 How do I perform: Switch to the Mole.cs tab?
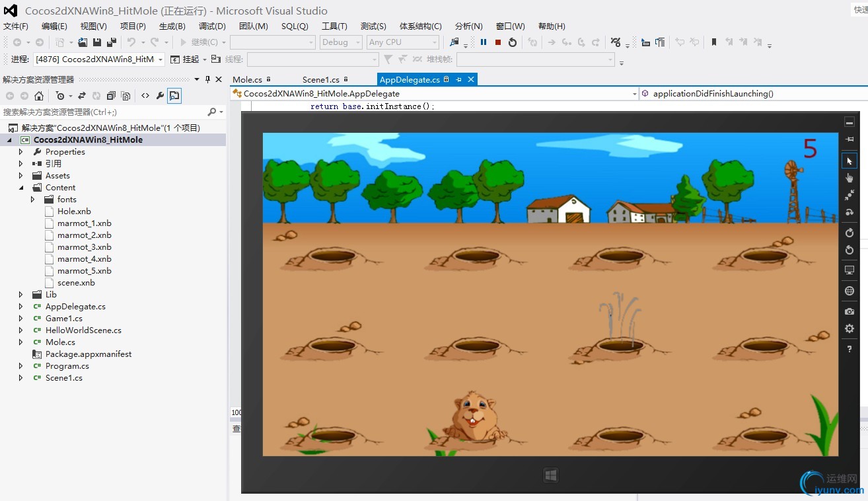tap(247, 80)
